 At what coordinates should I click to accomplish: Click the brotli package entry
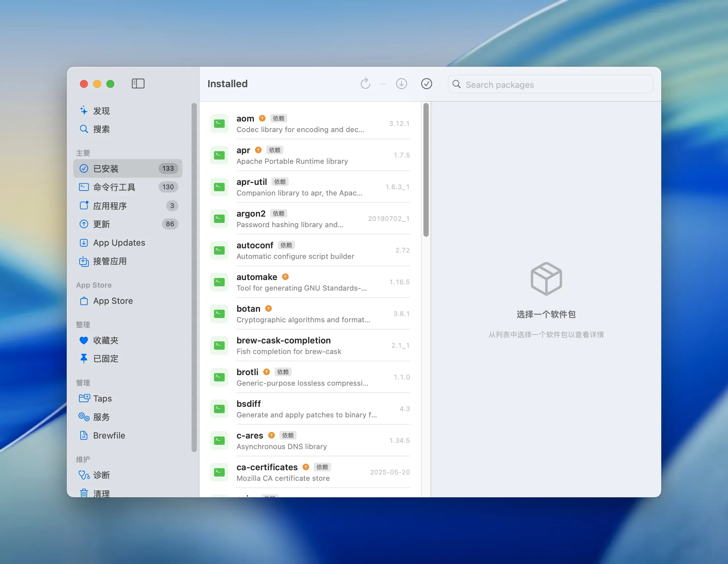(x=310, y=377)
